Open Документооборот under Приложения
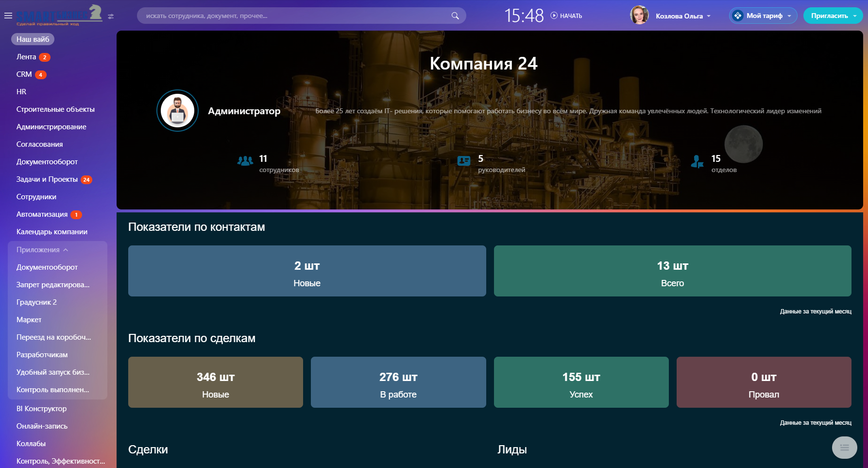The width and height of the screenshot is (868, 468). [x=47, y=267]
